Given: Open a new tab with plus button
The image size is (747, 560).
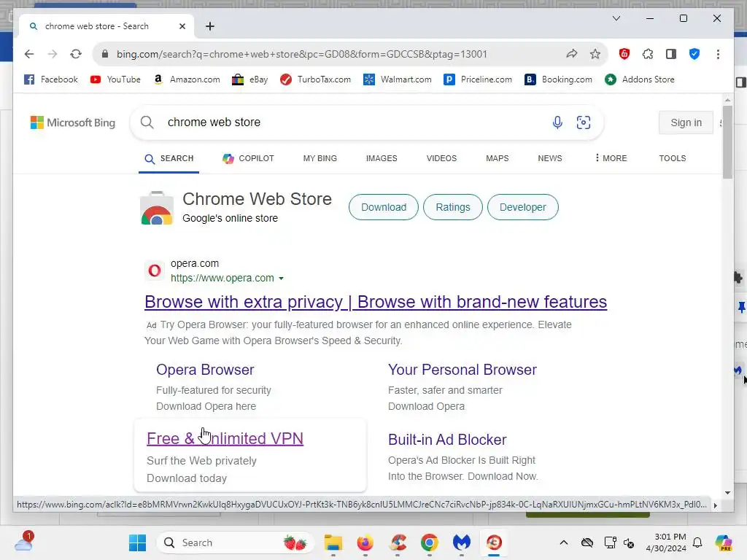Looking at the screenshot, I should 210,26.
